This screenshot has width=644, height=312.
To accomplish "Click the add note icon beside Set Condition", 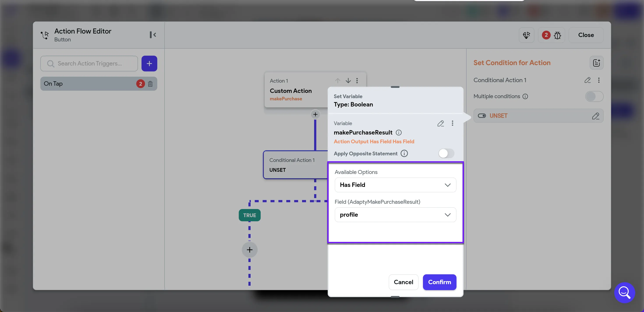I will tap(596, 63).
